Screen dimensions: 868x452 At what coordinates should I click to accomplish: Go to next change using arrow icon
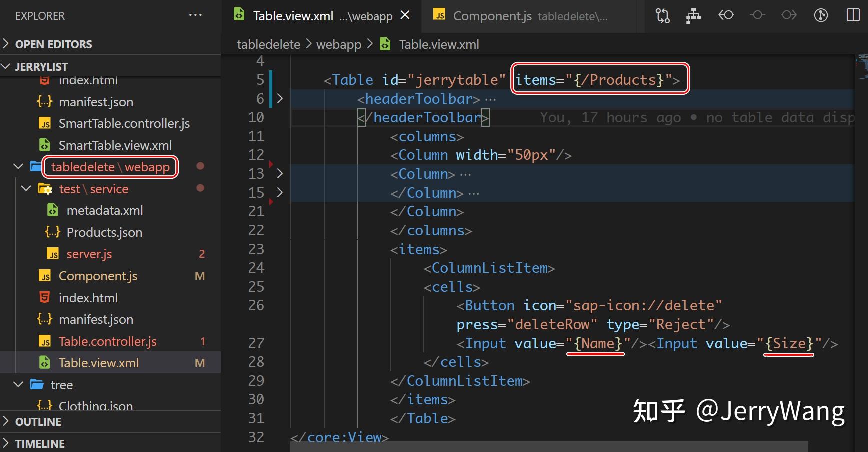(x=788, y=15)
